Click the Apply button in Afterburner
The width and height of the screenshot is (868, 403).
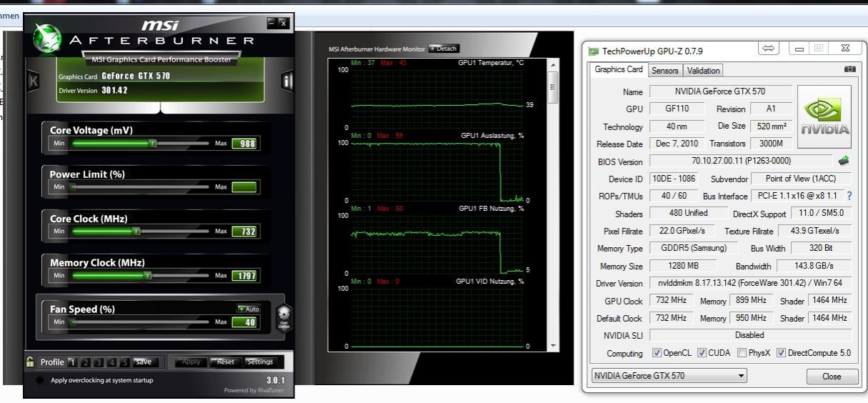click(191, 362)
